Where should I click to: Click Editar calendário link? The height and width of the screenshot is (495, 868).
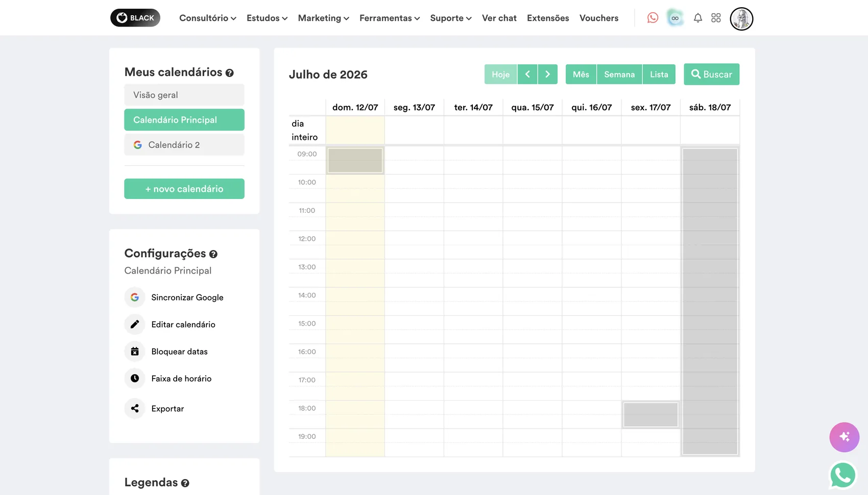click(x=183, y=324)
